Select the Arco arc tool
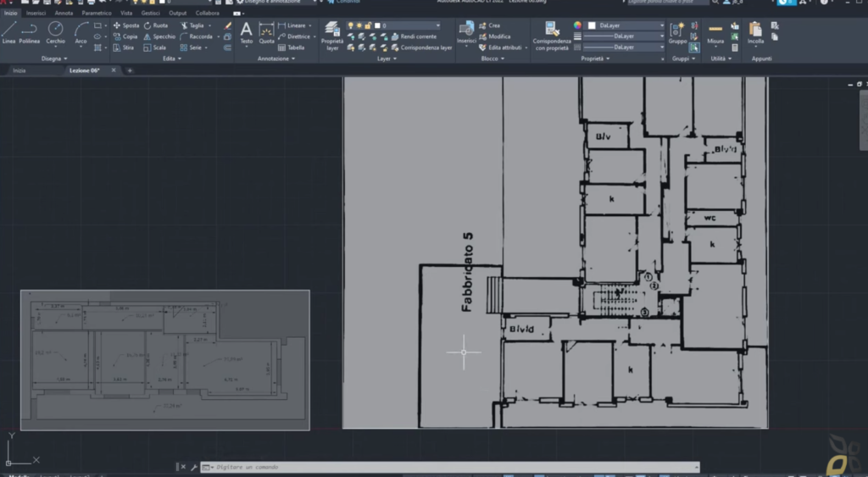 [x=81, y=33]
